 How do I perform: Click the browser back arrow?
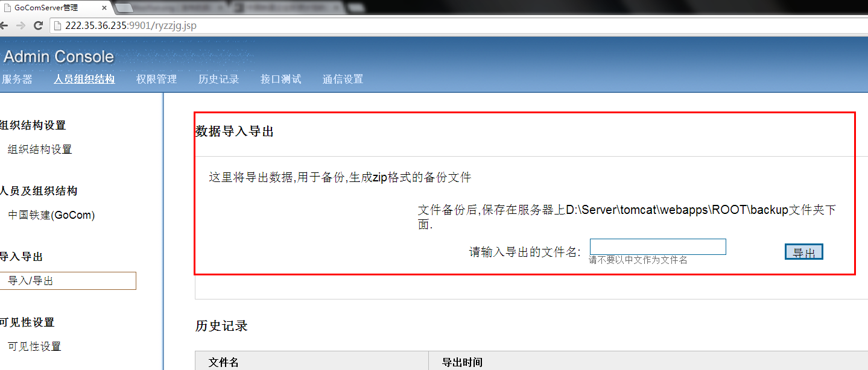[x=3, y=26]
